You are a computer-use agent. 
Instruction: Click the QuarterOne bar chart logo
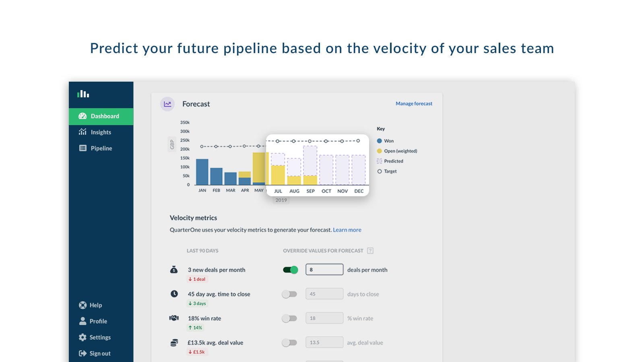[x=83, y=94]
